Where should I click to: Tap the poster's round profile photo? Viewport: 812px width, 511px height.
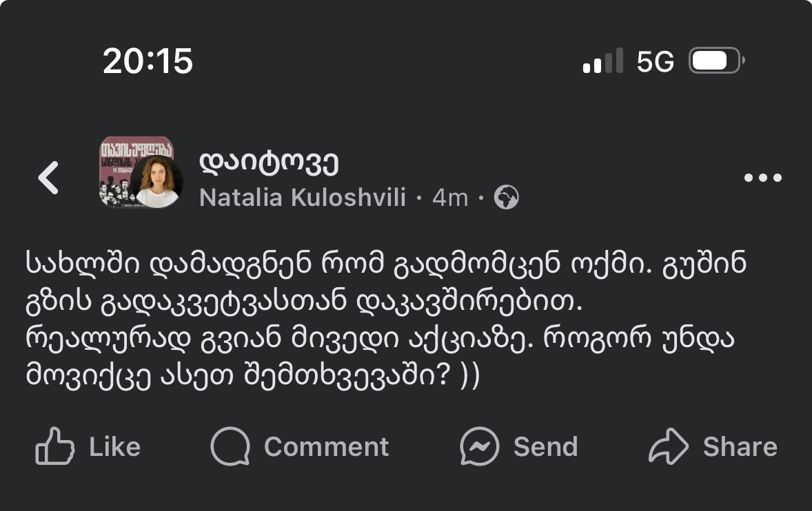click(156, 182)
